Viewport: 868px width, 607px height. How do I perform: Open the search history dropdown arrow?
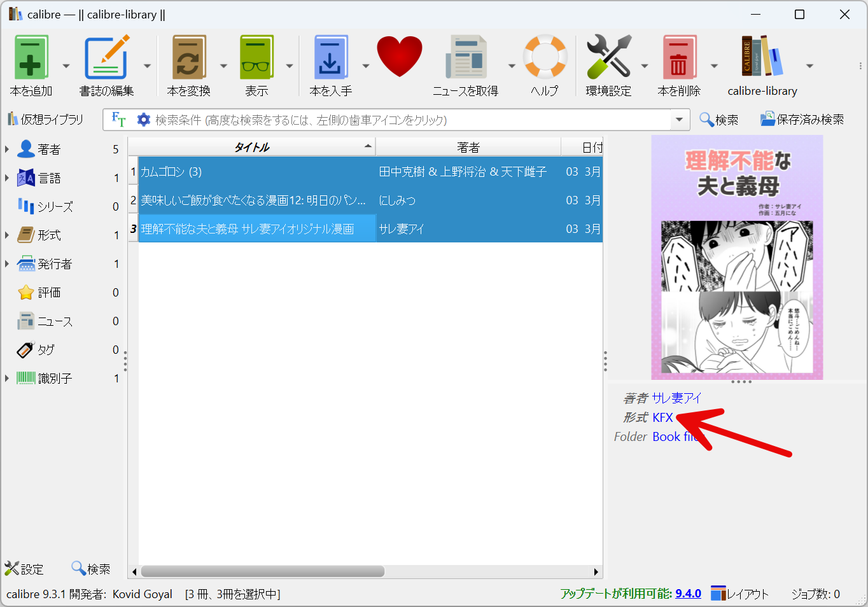[679, 119]
